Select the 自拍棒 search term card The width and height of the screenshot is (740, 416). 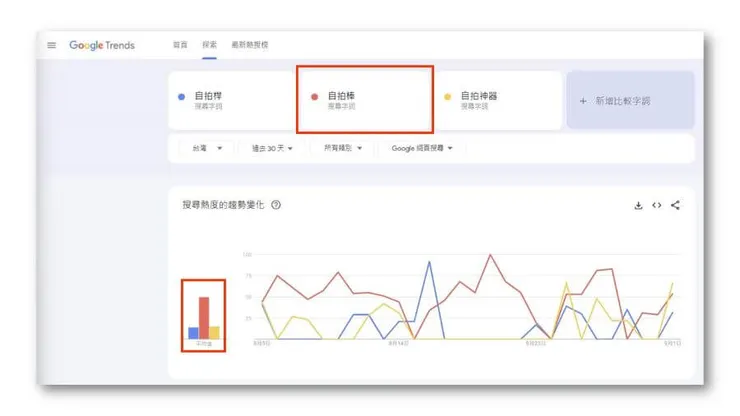click(365, 100)
